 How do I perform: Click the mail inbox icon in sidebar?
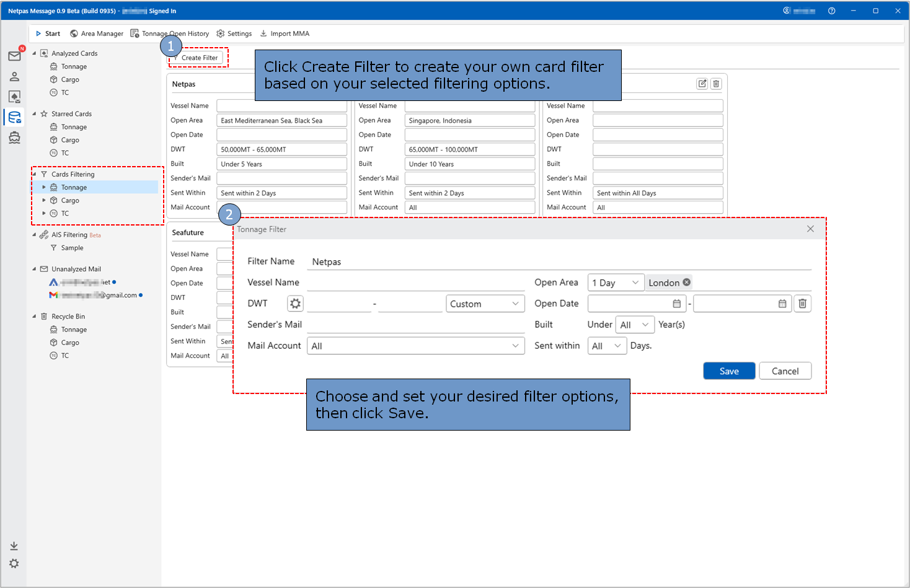pos(14,56)
